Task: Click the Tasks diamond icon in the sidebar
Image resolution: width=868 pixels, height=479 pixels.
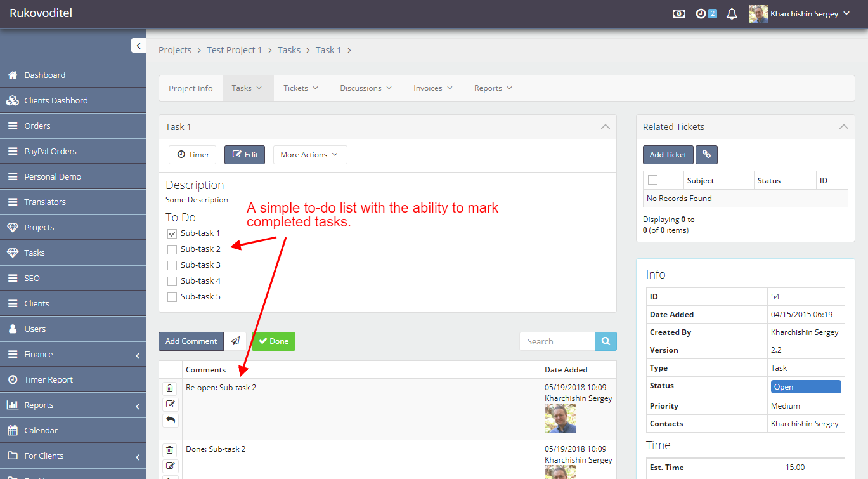Action: tap(12, 253)
